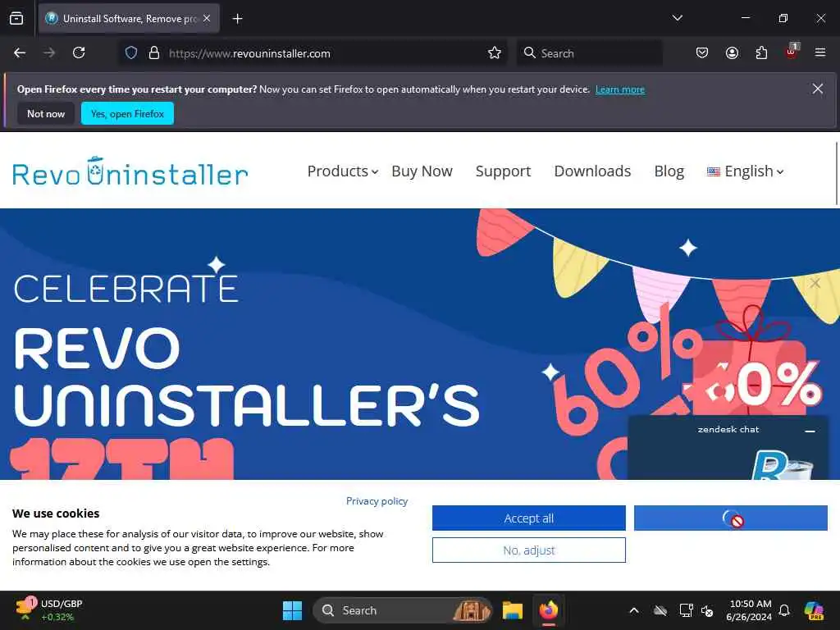Click Yes, open Firefox button
Viewport: 840px width, 630px height.
127,113
